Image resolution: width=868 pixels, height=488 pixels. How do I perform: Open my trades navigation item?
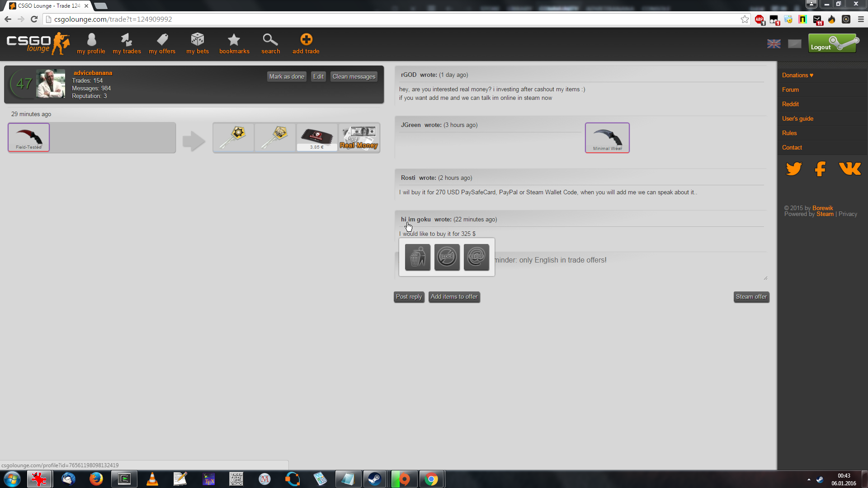(x=127, y=43)
